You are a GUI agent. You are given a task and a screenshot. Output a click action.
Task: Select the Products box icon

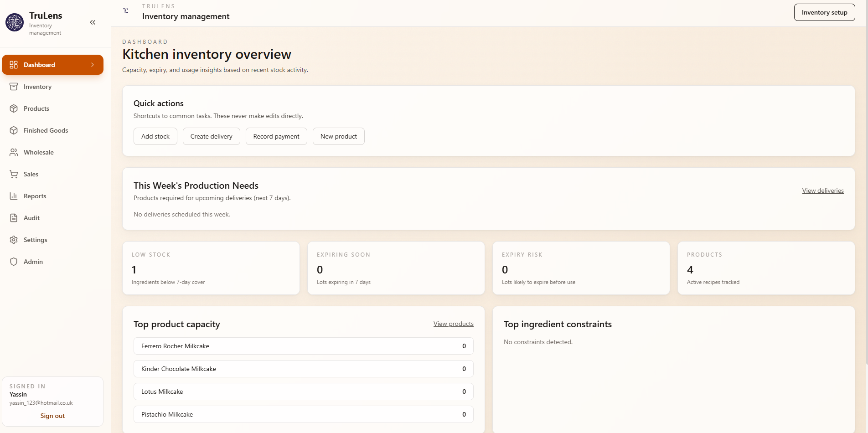[14, 108]
